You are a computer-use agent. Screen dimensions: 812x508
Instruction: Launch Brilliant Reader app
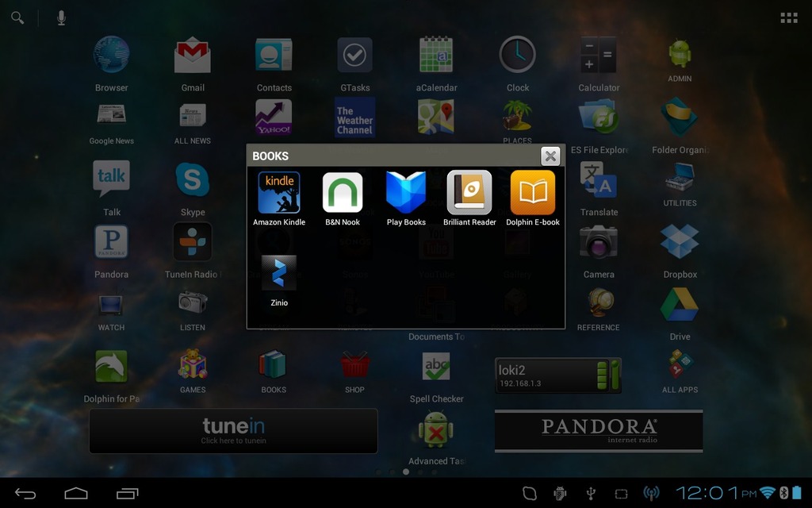pos(469,192)
